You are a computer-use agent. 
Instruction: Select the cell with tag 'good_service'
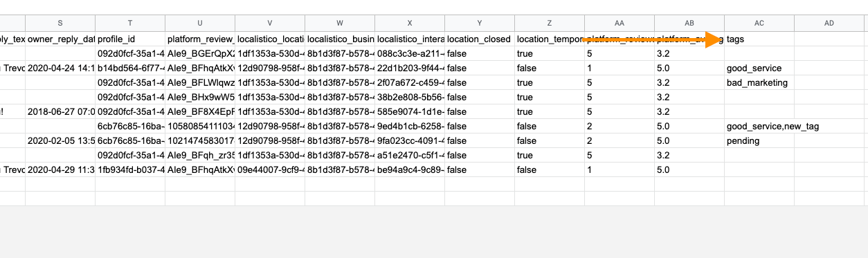[759, 68]
